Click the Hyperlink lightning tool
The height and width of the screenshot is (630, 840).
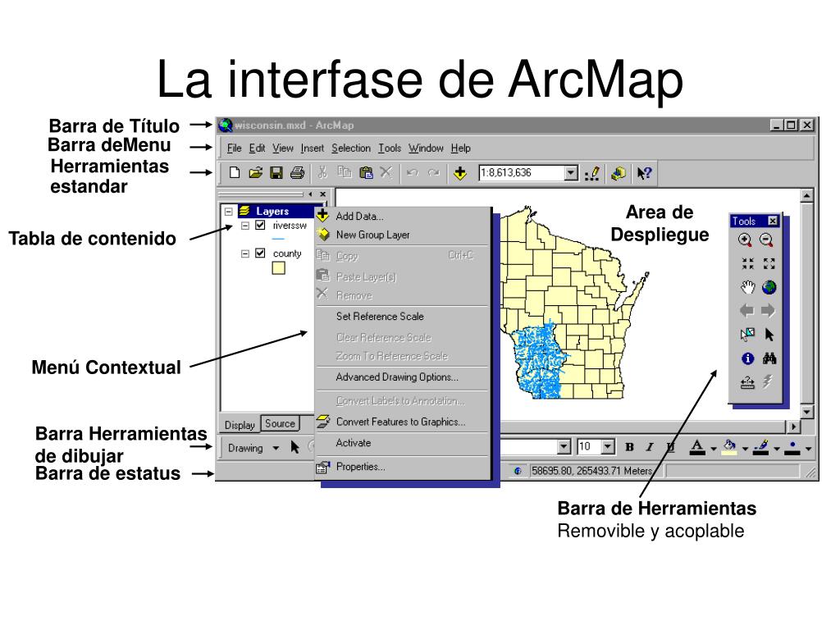pos(768,381)
